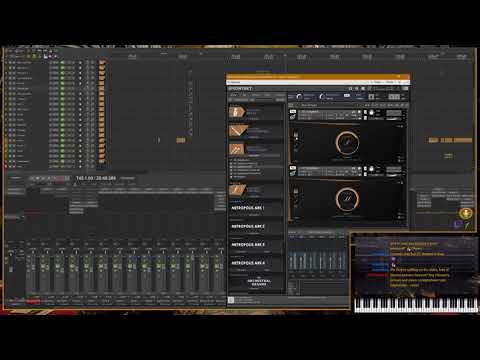480x360 pixels.
Task: Click the instrument icon left of lower instrument header
Action: tap(293, 172)
